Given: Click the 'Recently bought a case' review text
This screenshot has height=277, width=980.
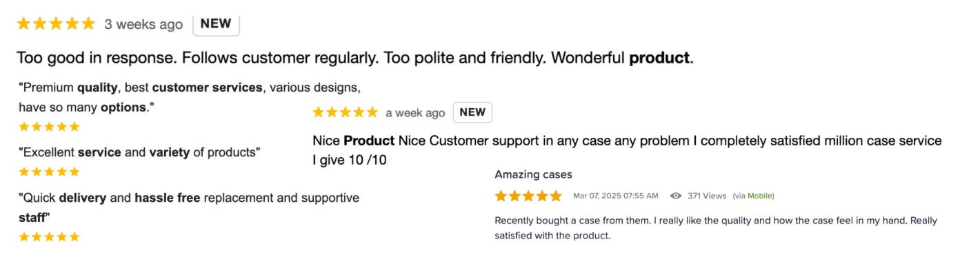Looking at the screenshot, I should (x=716, y=228).
